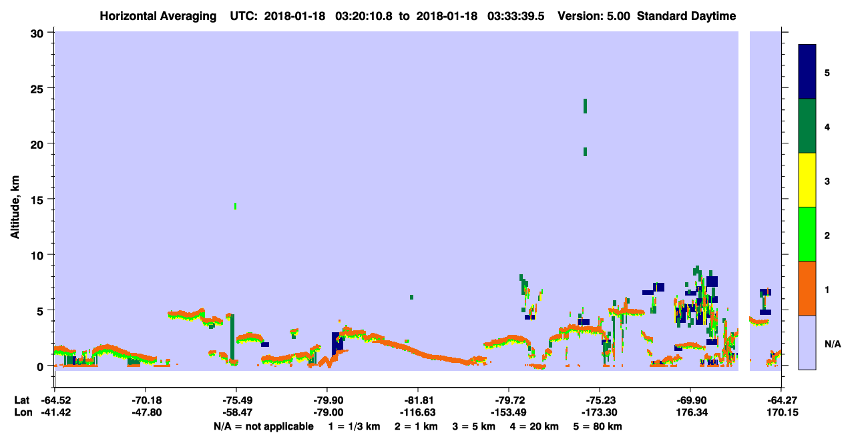This screenshot has width=868, height=445.
Task: Click the longitude value -153.49
Action: point(509,412)
